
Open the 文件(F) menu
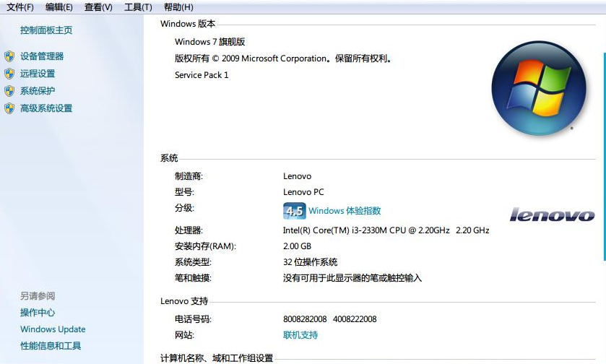coord(20,7)
